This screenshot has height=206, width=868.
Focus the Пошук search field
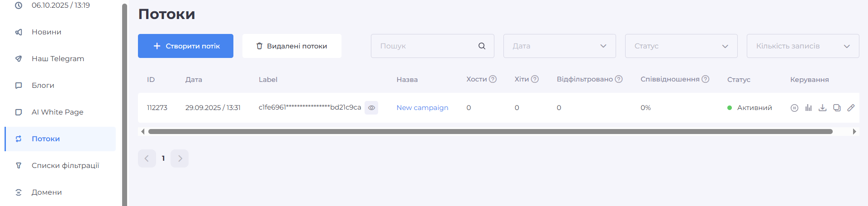coord(425,46)
